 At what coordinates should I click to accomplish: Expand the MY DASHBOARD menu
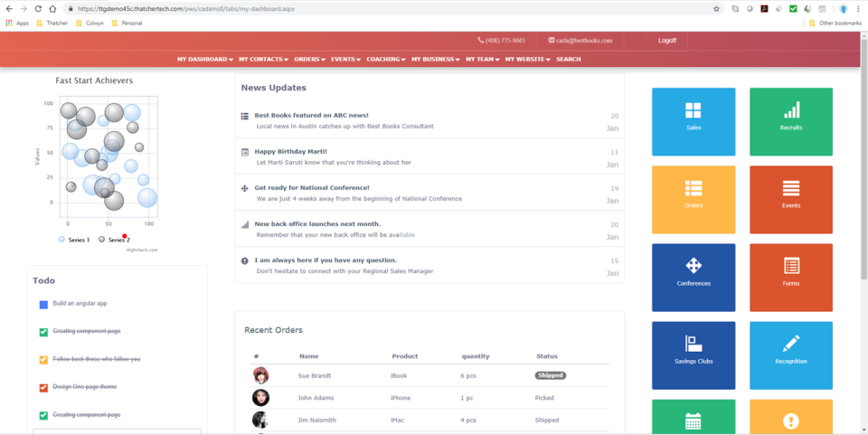[x=205, y=59]
